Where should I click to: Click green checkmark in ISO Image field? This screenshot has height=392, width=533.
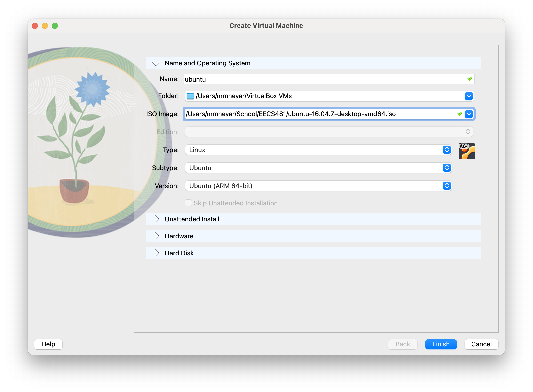pyautogui.click(x=460, y=114)
